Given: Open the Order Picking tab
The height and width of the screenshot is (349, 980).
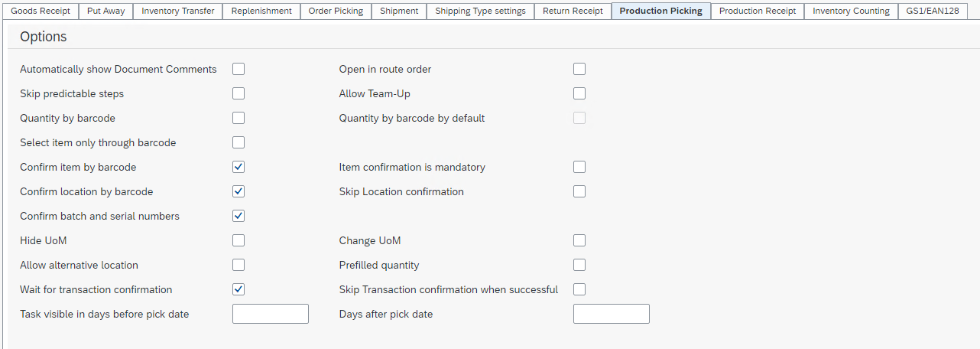Looking at the screenshot, I should click(x=336, y=11).
